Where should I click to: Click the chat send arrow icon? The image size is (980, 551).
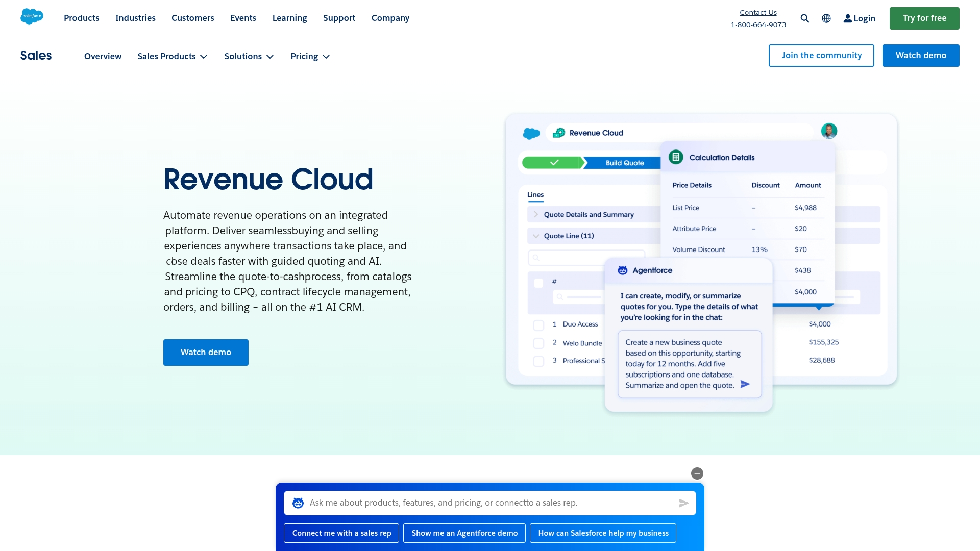pyautogui.click(x=683, y=503)
